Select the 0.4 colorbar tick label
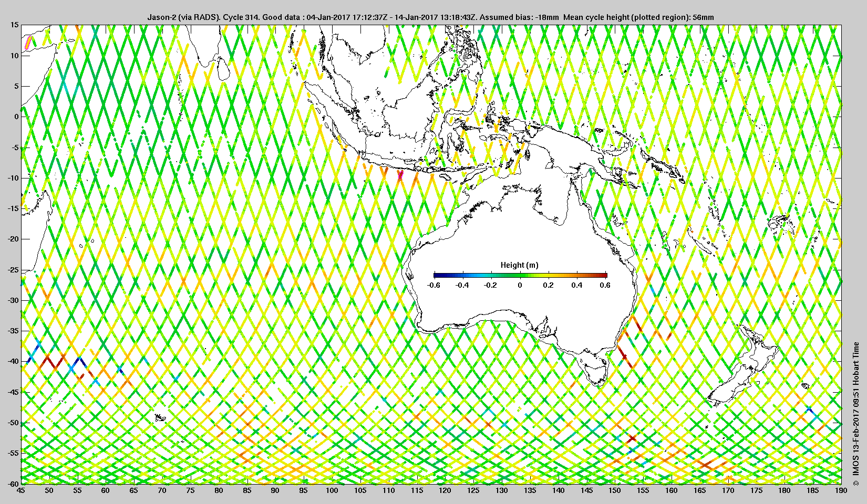 click(x=577, y=285)
